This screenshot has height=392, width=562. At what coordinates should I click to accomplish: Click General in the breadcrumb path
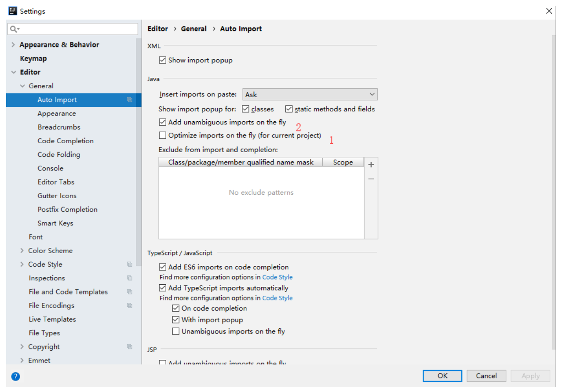pos(193,29)
